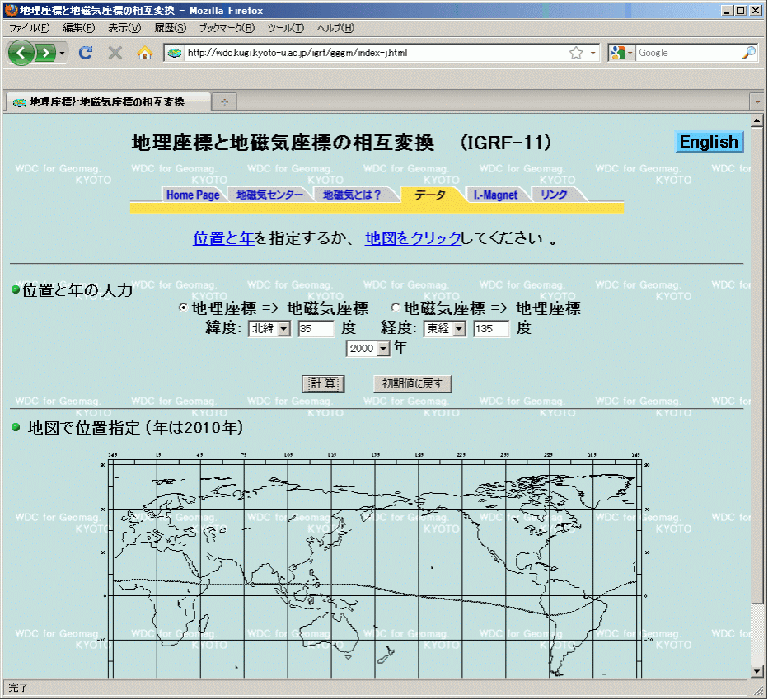
Task: Click the page title 地理座標と地磁気座標の相互変換 (IGRF-11)
Action: click(x=342, y=143)
